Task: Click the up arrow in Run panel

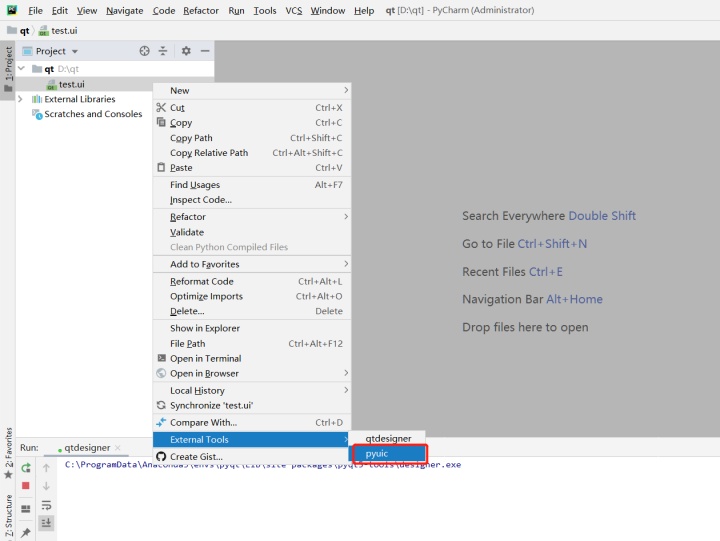Action: click(x=46, y=468)
